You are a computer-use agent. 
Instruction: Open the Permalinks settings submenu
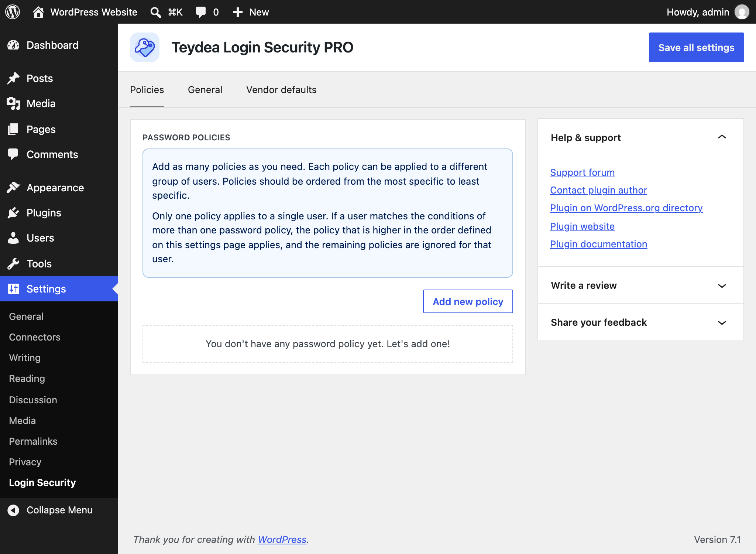33,441
